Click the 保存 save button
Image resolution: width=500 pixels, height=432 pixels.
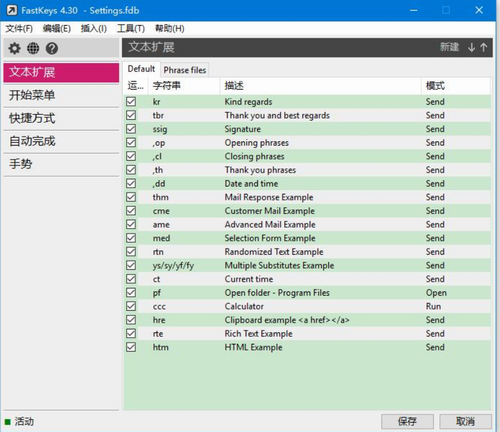[x=407, y=421]
